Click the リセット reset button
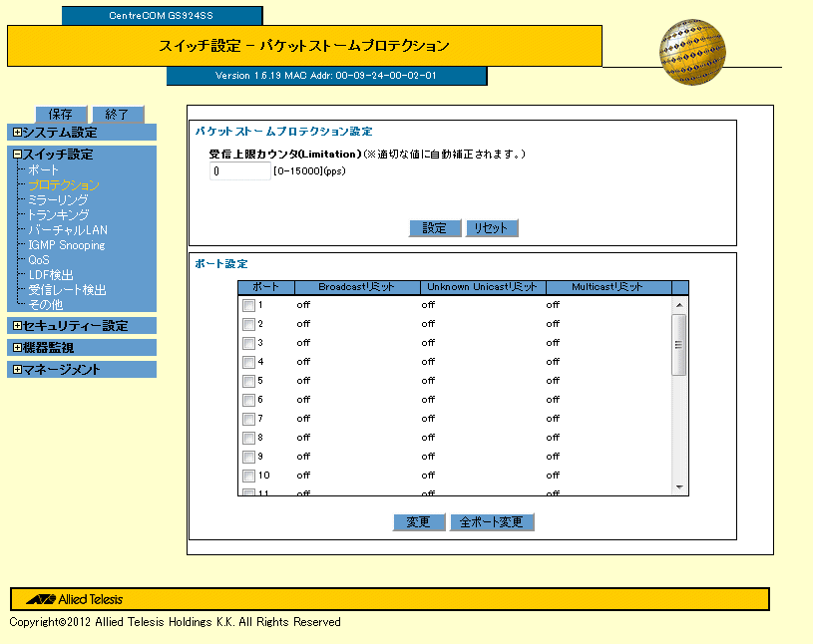The height and width of the screenshot is (644, 813). (x=492, y=228)
